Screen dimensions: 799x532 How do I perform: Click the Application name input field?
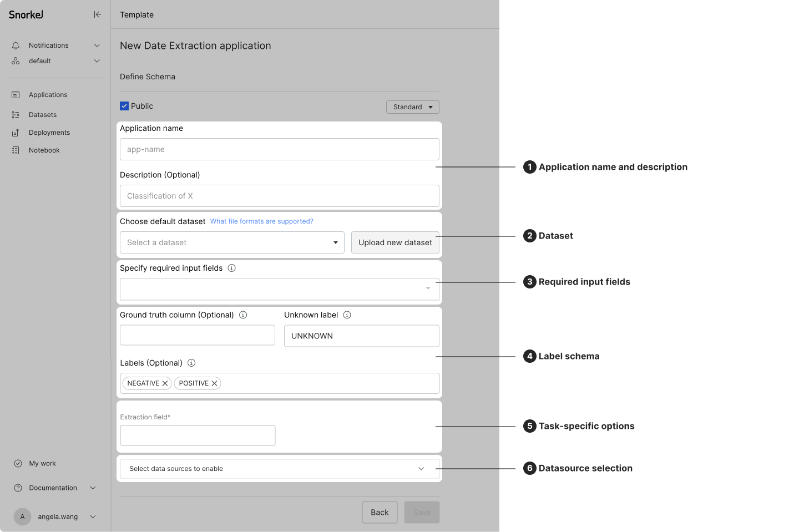[280, 149]
